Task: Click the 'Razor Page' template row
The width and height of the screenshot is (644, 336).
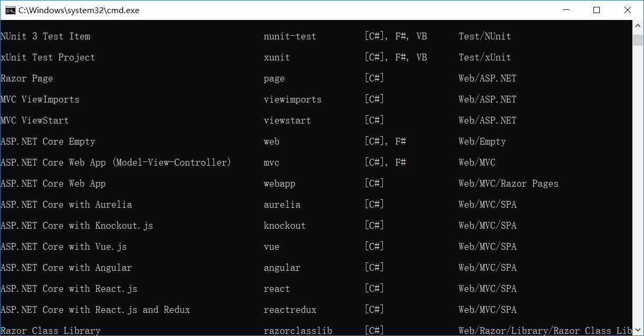Action: click(x=316, y=78)
